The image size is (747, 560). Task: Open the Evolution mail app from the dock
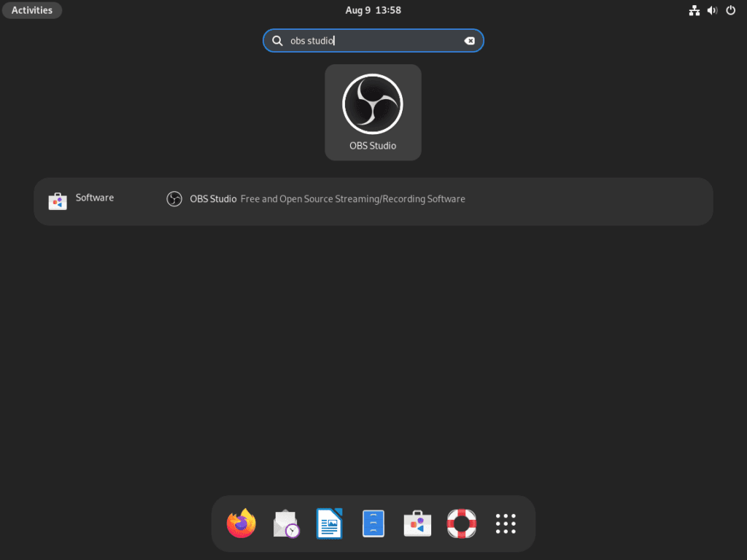tap(285, 523)
